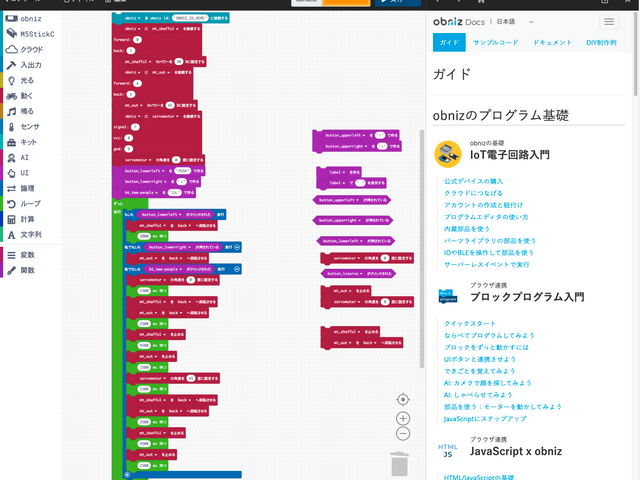This screenshot has height=480, width=640.
Task: Open the button_upperleft dropdown in the floating create block
Action: click(345, 135)
